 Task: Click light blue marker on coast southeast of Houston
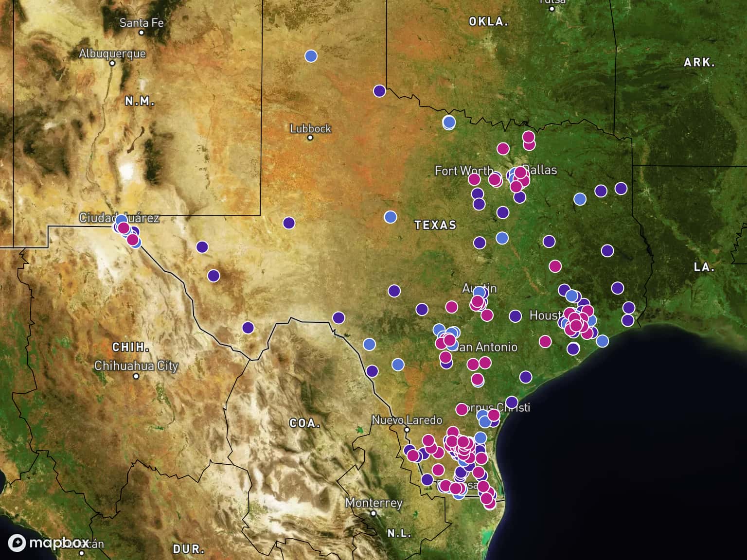coord(602,341)
